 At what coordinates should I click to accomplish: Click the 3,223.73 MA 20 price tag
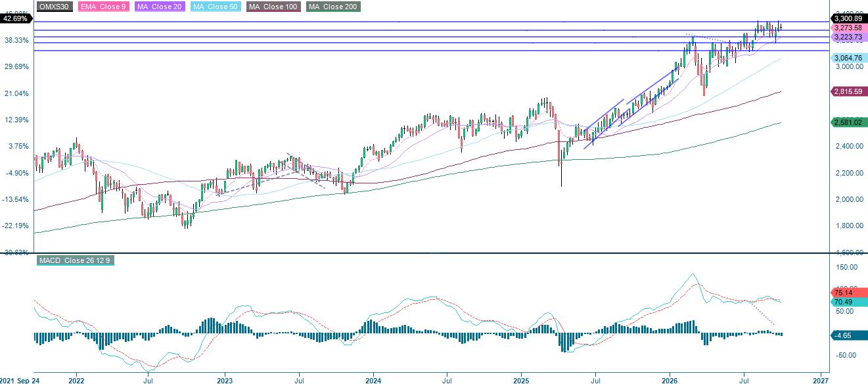pos(850,37)
